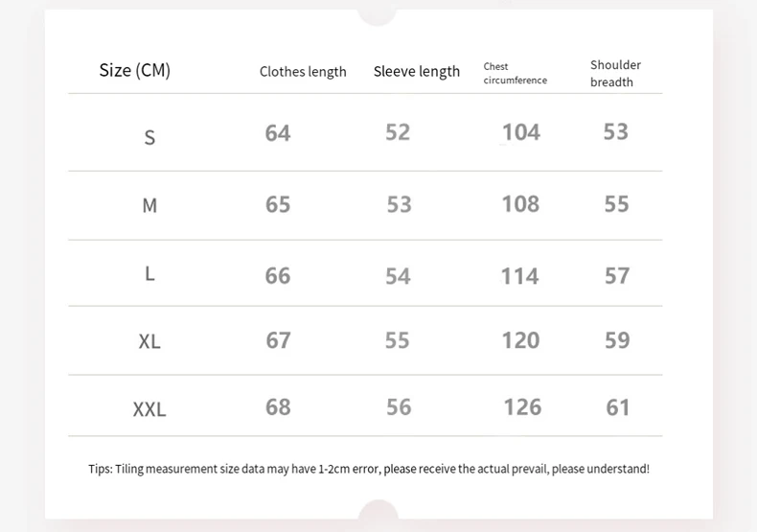This screenshot has width=757, height=532.
Task: Click the Shoulder breadth column header
Action: click(x=615, y=74)
